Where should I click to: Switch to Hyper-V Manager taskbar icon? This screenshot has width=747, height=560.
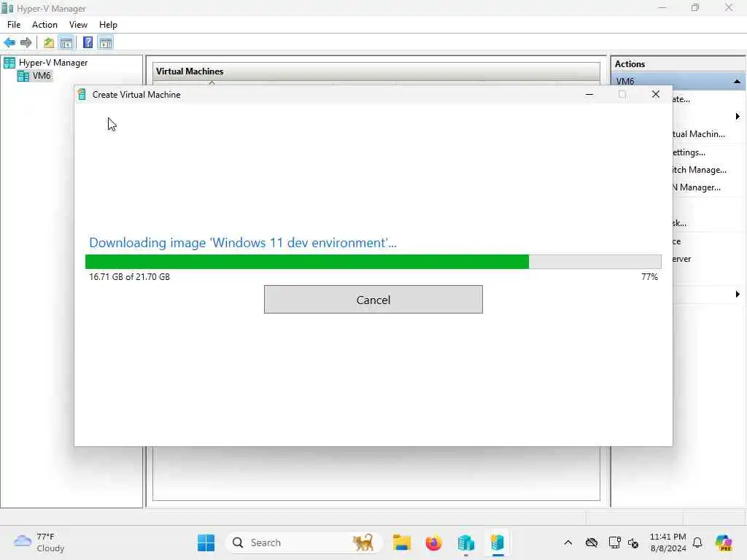point(465,542)
